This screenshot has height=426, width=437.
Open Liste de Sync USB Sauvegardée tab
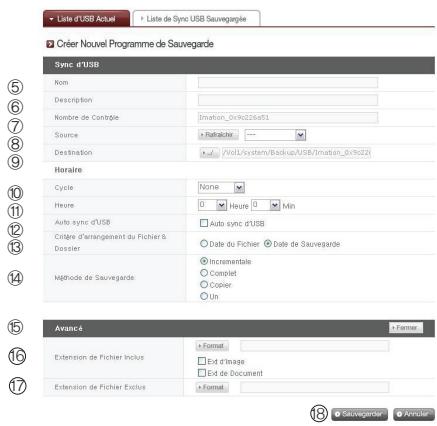coord(196,19)
